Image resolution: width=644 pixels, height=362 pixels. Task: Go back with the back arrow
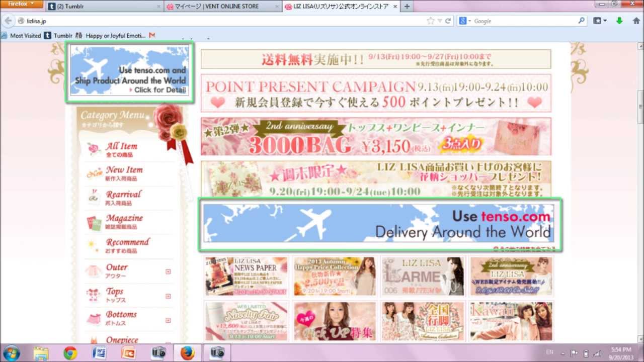(x=8, y=21)
